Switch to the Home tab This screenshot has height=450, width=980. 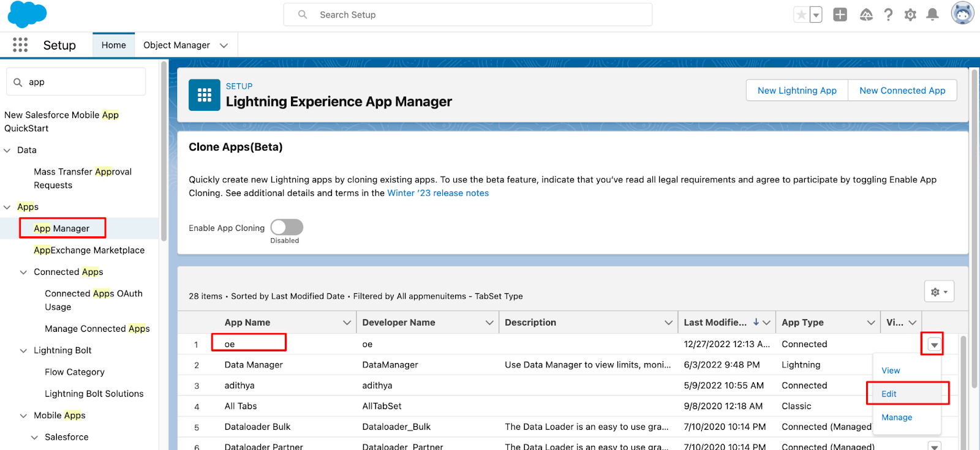point(113,45)
